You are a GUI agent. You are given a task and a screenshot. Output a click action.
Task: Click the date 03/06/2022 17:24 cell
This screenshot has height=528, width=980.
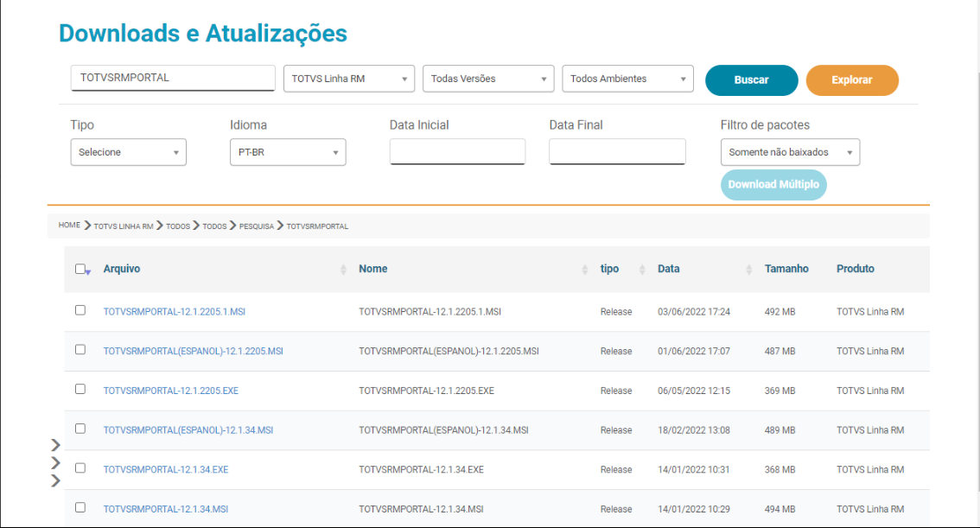pyautogui.click(x=694, y=312)
